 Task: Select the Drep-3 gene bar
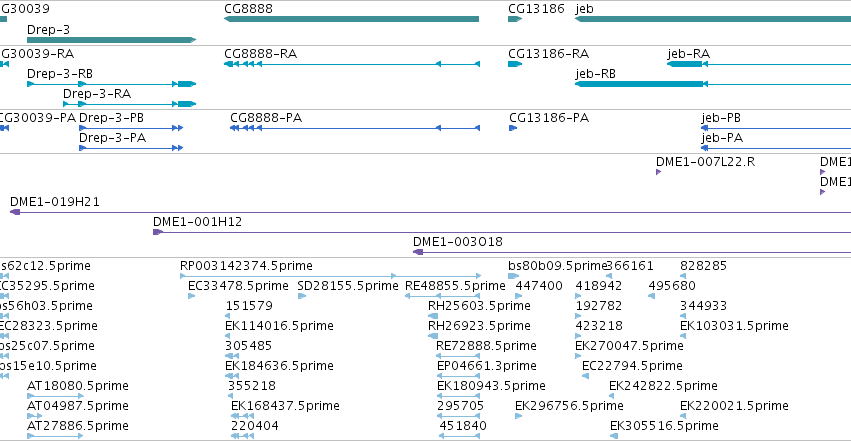111,40
